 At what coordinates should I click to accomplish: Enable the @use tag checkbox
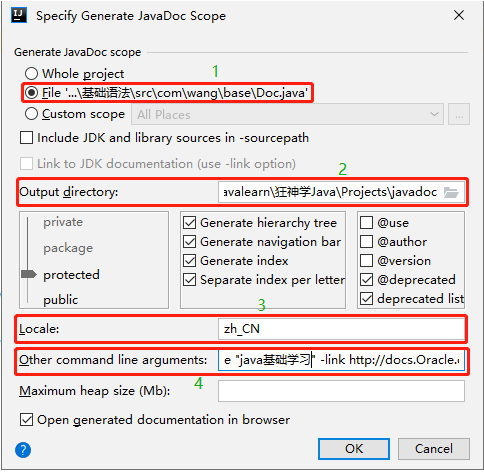366,222
